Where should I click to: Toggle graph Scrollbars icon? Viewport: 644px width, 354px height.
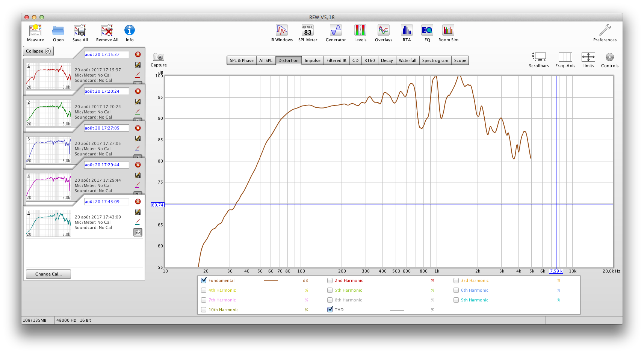pyautogui.click(x=539, y=57)
